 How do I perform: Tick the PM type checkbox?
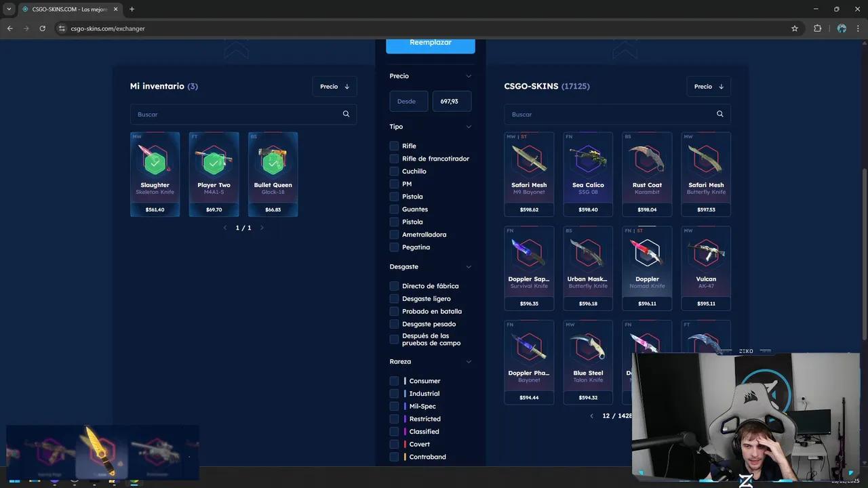(394, 184)
